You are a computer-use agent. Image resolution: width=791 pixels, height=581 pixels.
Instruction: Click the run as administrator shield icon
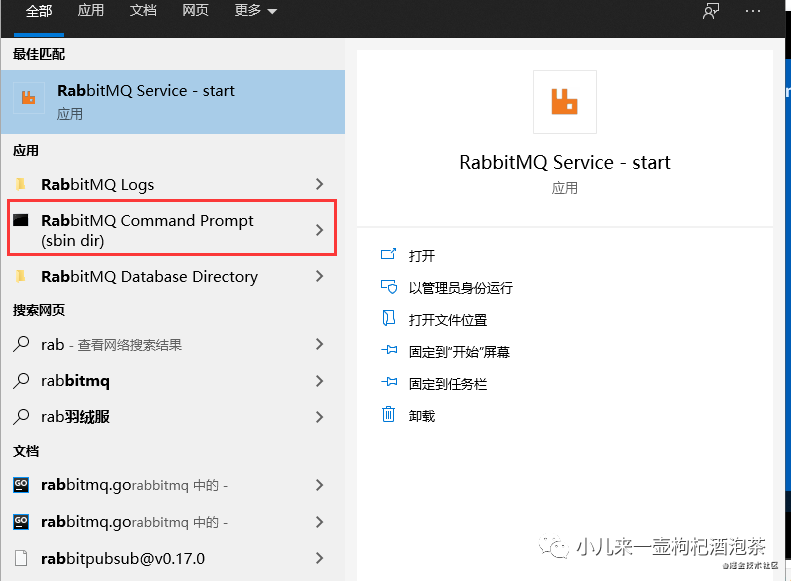(x=388, y=286)
